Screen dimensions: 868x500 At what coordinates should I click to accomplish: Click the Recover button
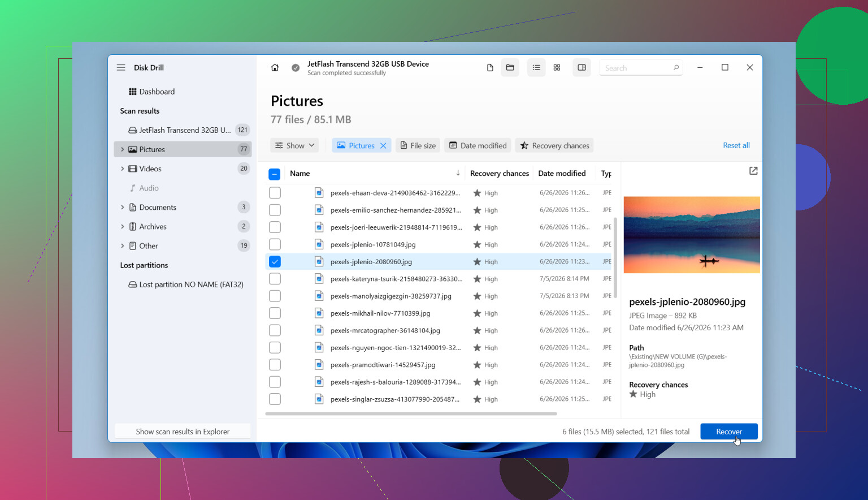pyautogui.click(x=729, y=432)
